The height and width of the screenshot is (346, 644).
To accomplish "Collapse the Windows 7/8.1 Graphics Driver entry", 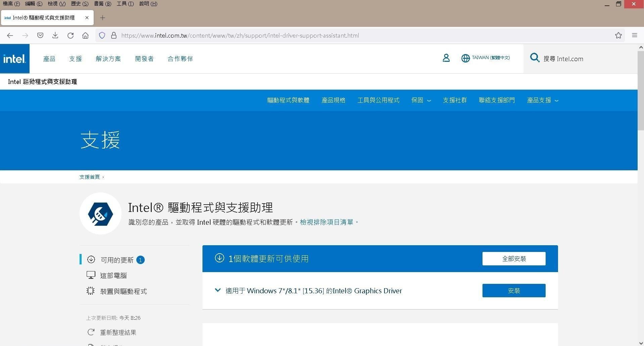I will (218, 290).
